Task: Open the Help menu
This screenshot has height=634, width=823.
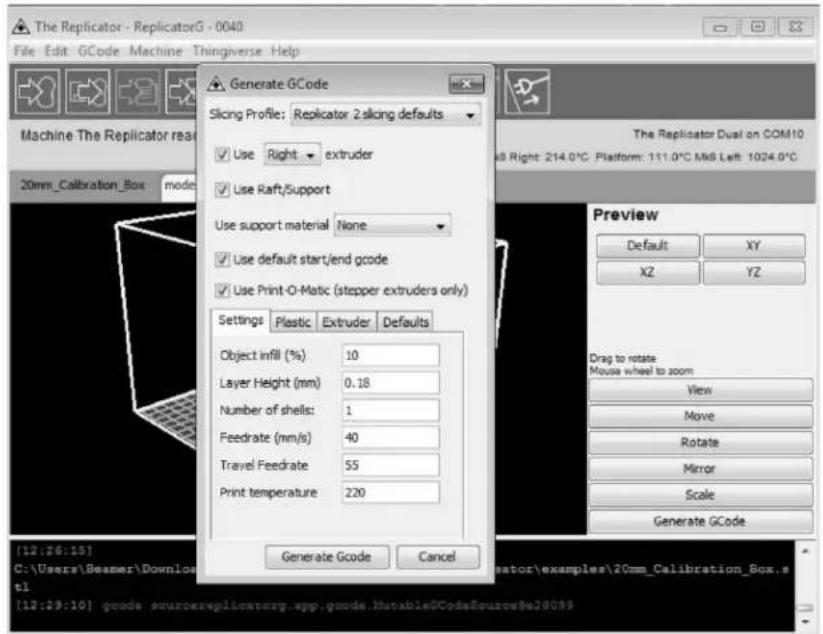Action: coord(285,51)
